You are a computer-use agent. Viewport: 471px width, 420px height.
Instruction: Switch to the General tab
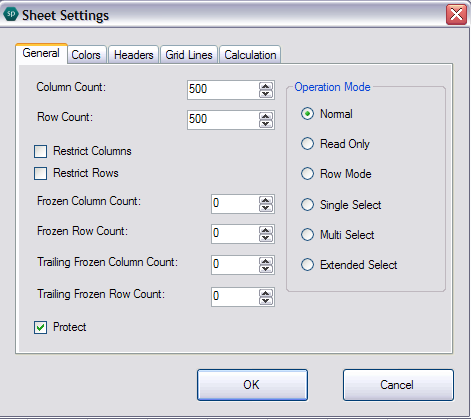41,53
